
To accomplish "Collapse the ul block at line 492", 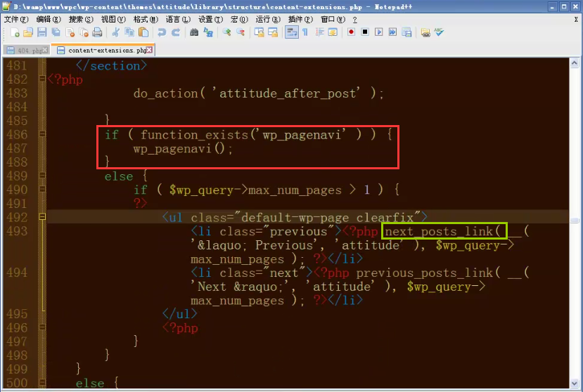I will click(42, 216).
